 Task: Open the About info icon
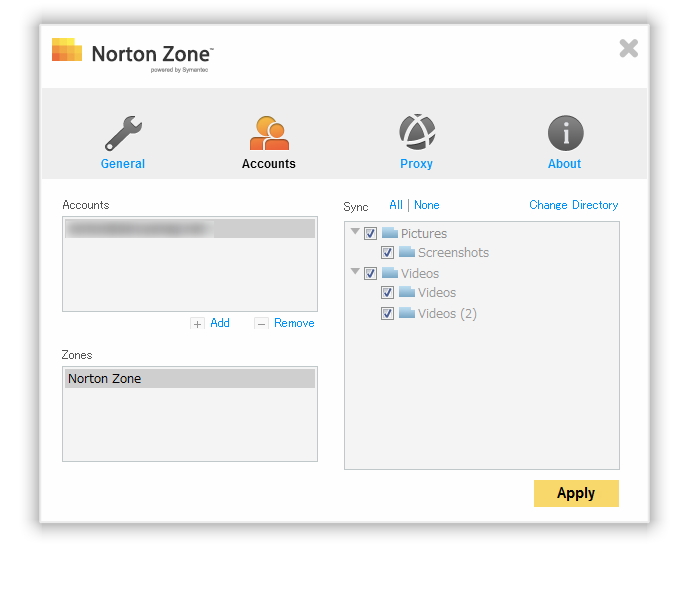click(x=565, y=133)
